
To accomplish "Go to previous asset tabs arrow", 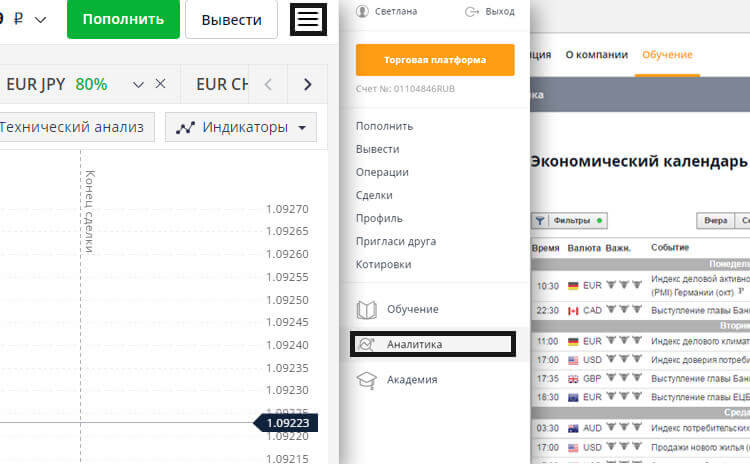I will click(x=268, y=85).
